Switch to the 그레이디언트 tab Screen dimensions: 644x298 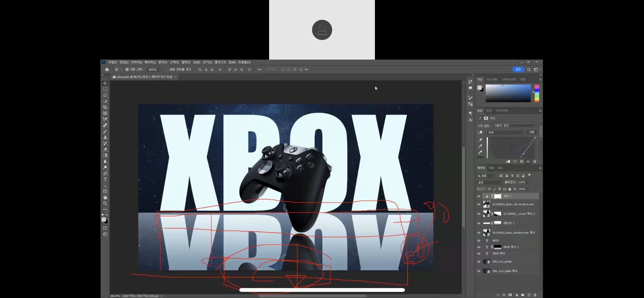tap(509, 79)
